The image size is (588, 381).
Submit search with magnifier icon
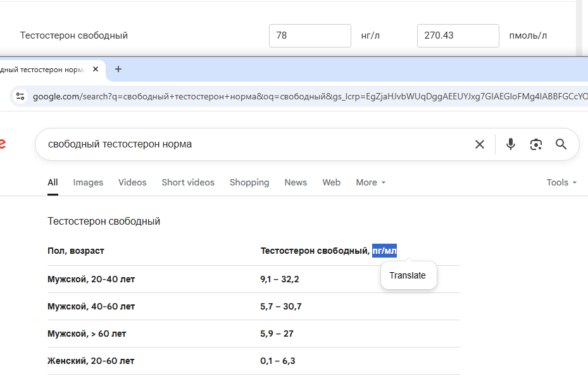tap(561, 144)
